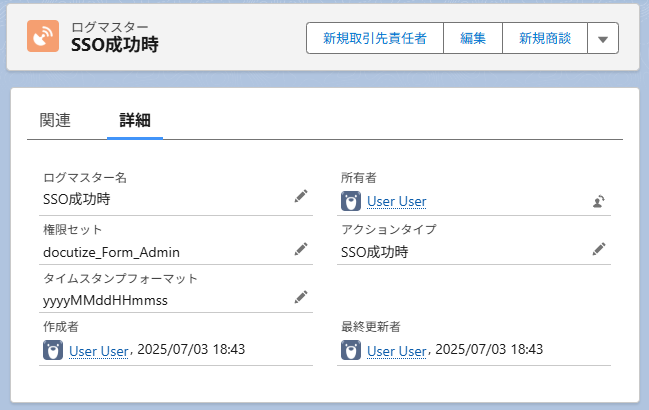Image resolution: width=649 pixels, height=410 pixels.
Task: Click the change owner icon in 所有者
Action: (x=599, y=201)
